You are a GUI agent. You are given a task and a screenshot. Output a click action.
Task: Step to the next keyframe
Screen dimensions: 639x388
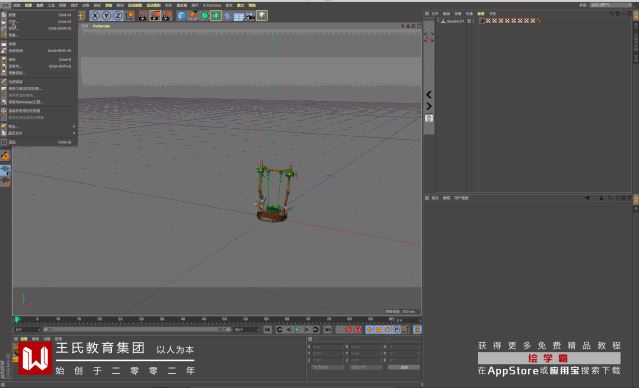point(315,329)
